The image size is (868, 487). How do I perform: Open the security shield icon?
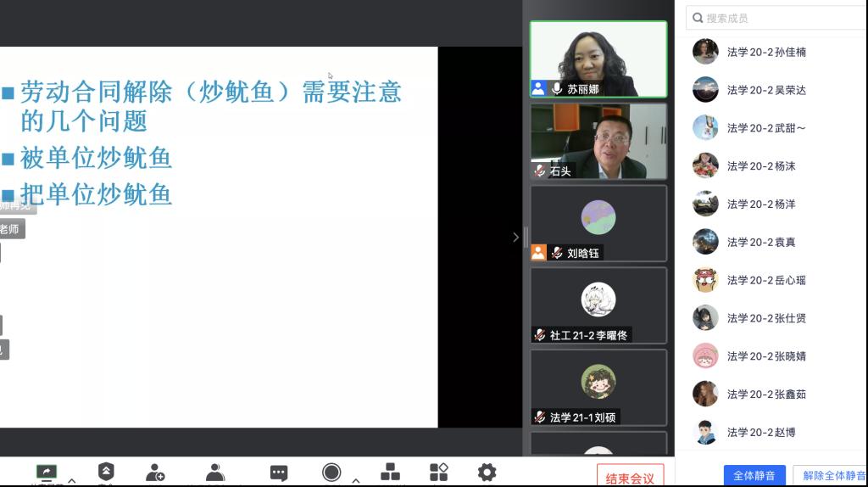pyautogui.click(x=106, y=472)
